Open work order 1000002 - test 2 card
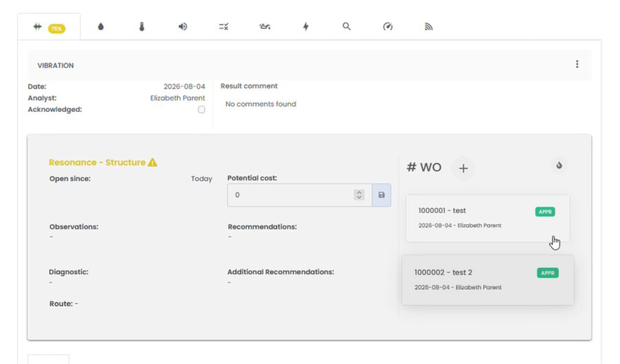Image resolution: width=620 pixels, height=364 pixels. (x=487, y=280)
